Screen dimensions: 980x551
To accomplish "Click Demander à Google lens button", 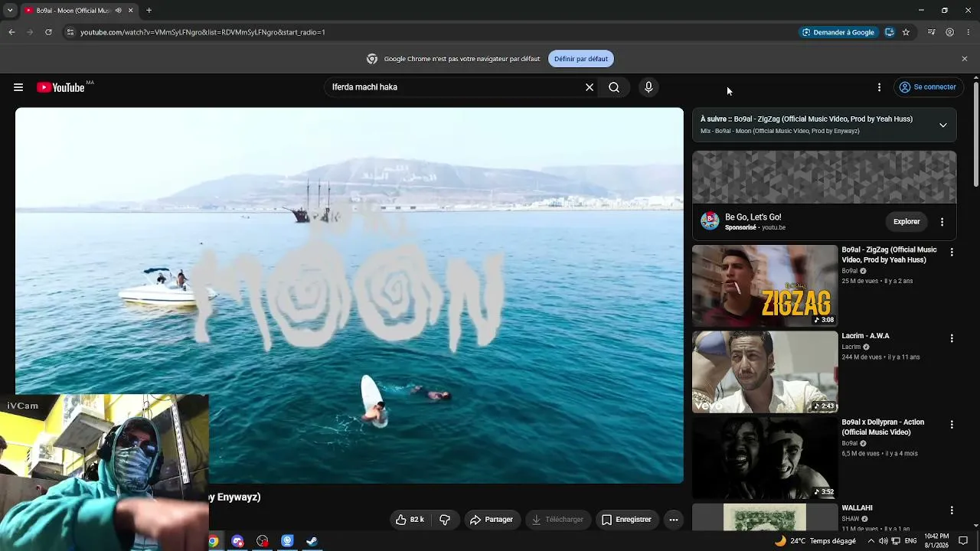I will tap(838, 32).
